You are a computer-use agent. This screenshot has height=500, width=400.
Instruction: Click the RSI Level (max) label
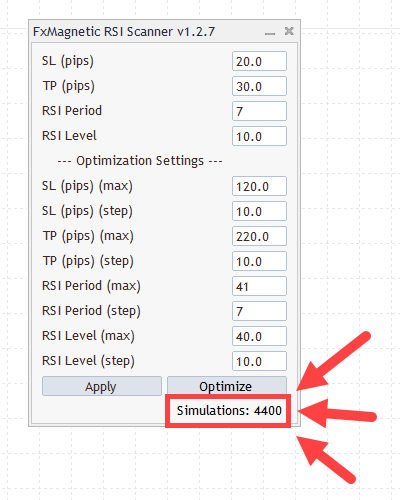click(88, 336)
